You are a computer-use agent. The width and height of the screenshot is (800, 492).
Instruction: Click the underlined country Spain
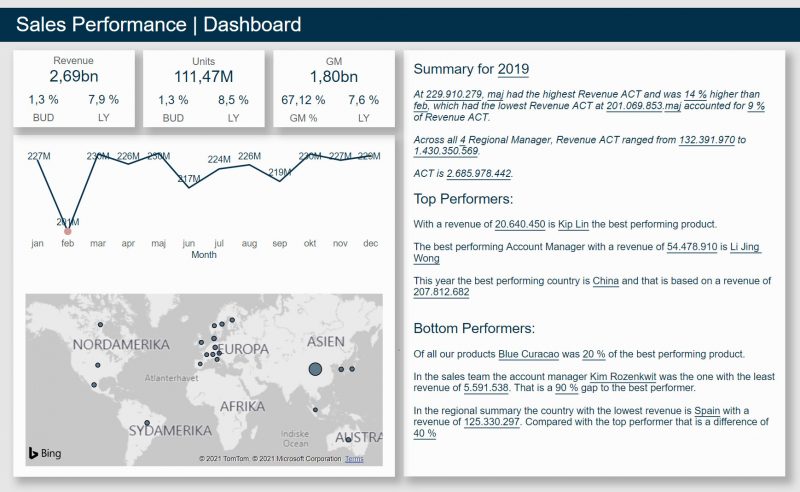(x=707, y=411)
